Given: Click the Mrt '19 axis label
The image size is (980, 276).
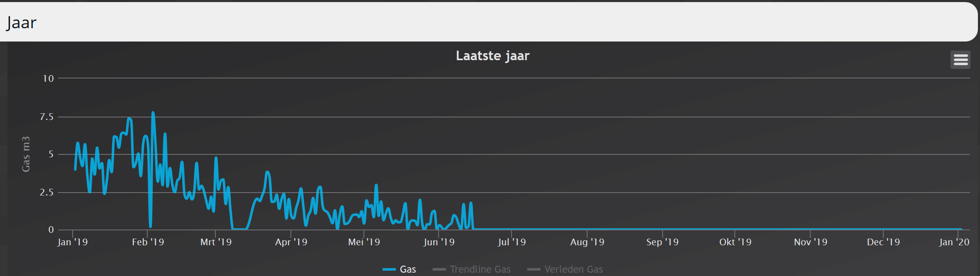Looking at the screenshot, I should pyautogui.click(x=216, y=242).
